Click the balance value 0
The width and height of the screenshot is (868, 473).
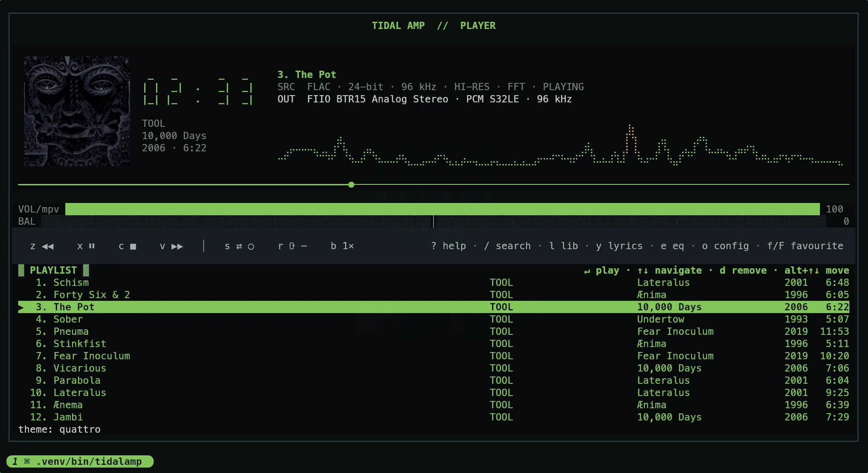[x=846, y=222]
